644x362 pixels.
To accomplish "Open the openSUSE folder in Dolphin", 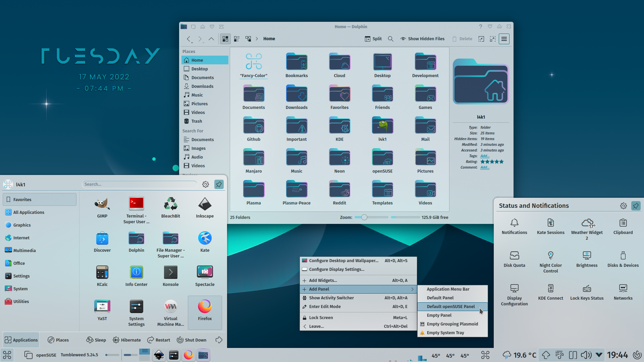I will (x=382, y=161).
